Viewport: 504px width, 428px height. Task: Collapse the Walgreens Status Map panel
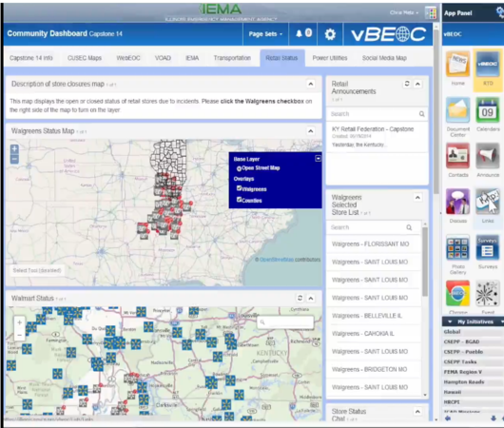(x=311, y=131)
